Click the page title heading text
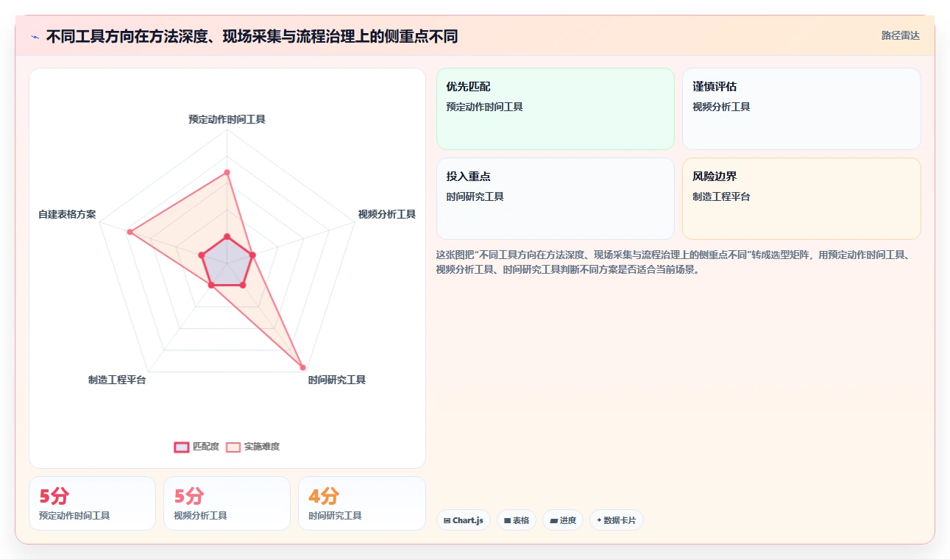This screenshot has height=560, width=950. [x=252, y=36]
